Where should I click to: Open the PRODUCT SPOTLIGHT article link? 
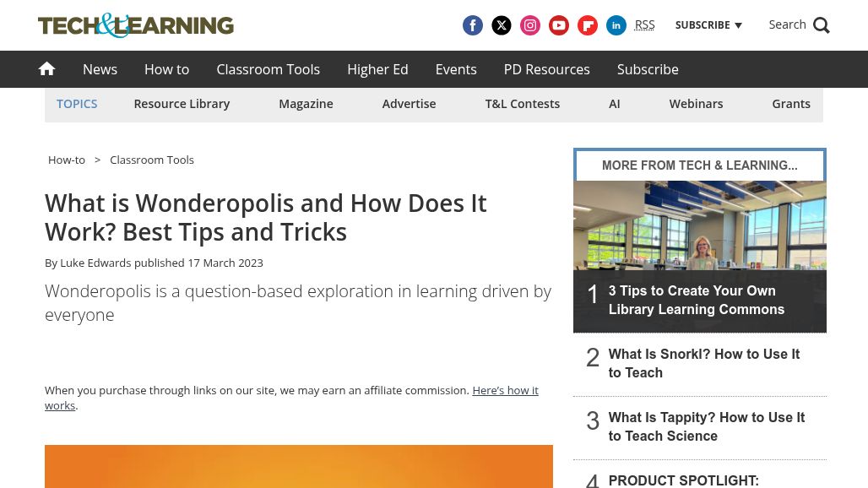click(683, 480)
